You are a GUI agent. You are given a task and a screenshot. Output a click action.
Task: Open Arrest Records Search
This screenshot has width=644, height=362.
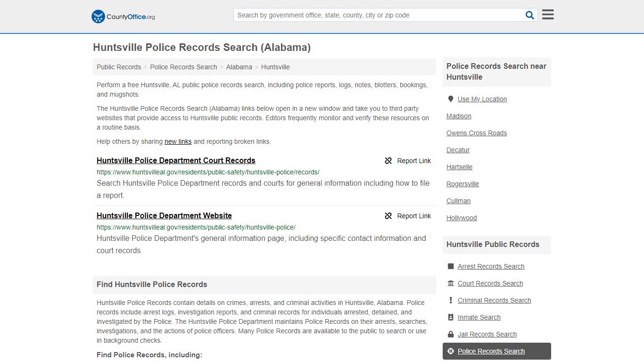tap(491, 266)
